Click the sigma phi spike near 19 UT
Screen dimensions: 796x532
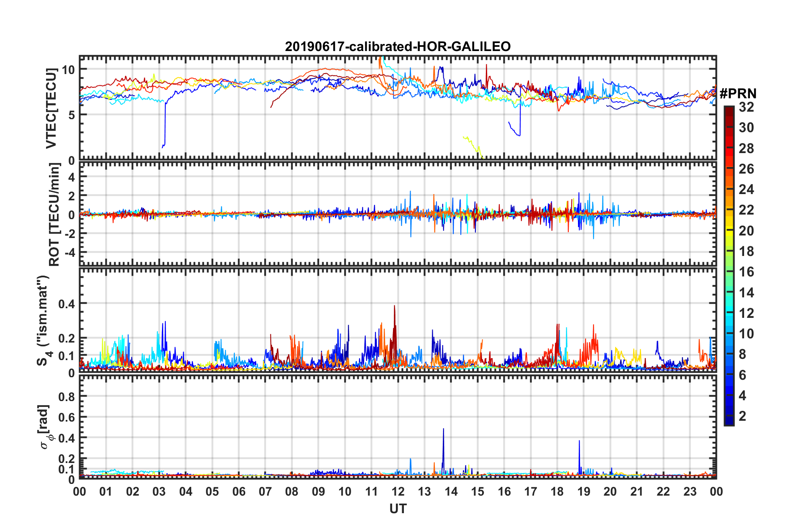pyautogui.click(x=579, y=457)
